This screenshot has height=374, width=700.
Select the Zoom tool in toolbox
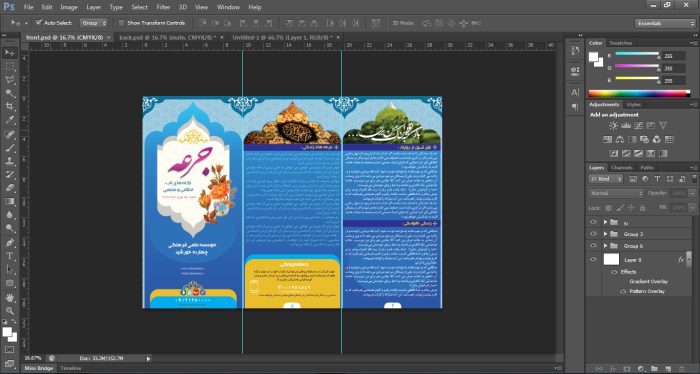(x=9, y=311)
